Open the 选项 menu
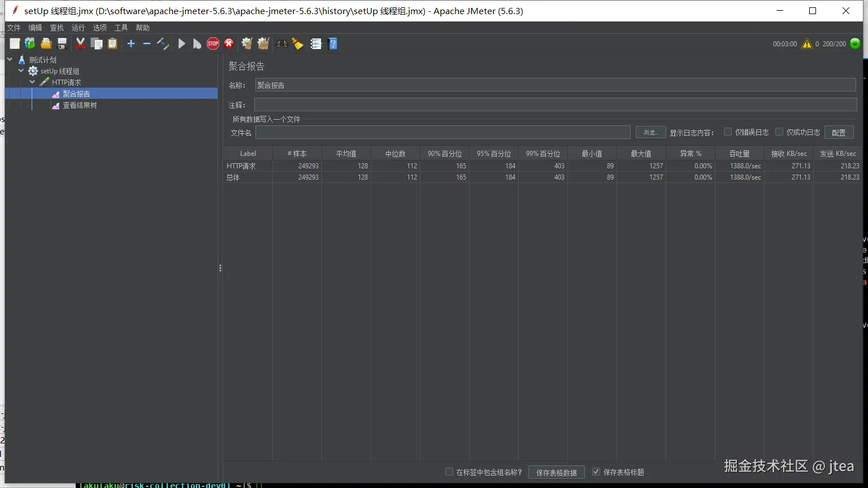868x488 pixels. (x=99, y=28)
